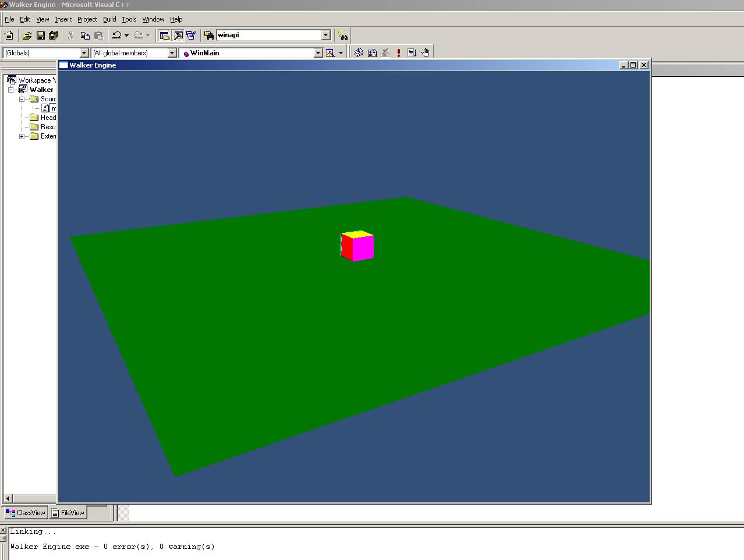Open the Edit menu
744x560 pixels.
[x=25, y=19]
